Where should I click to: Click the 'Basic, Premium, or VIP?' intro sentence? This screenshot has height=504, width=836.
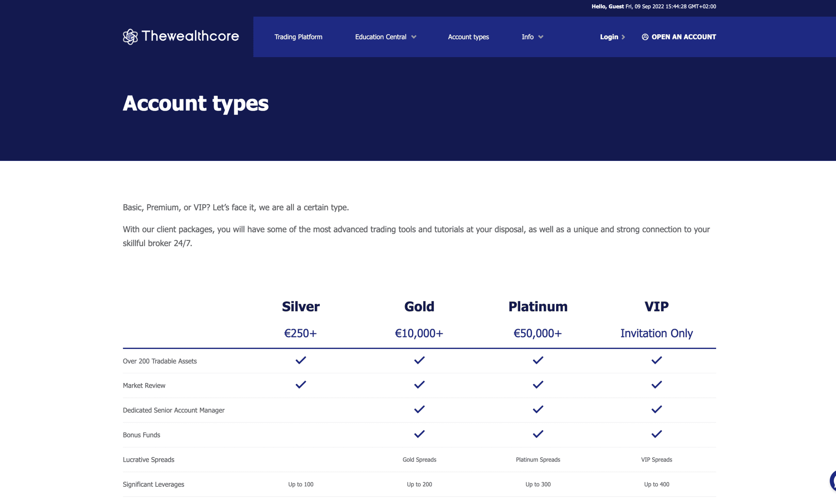click(235, 208)
